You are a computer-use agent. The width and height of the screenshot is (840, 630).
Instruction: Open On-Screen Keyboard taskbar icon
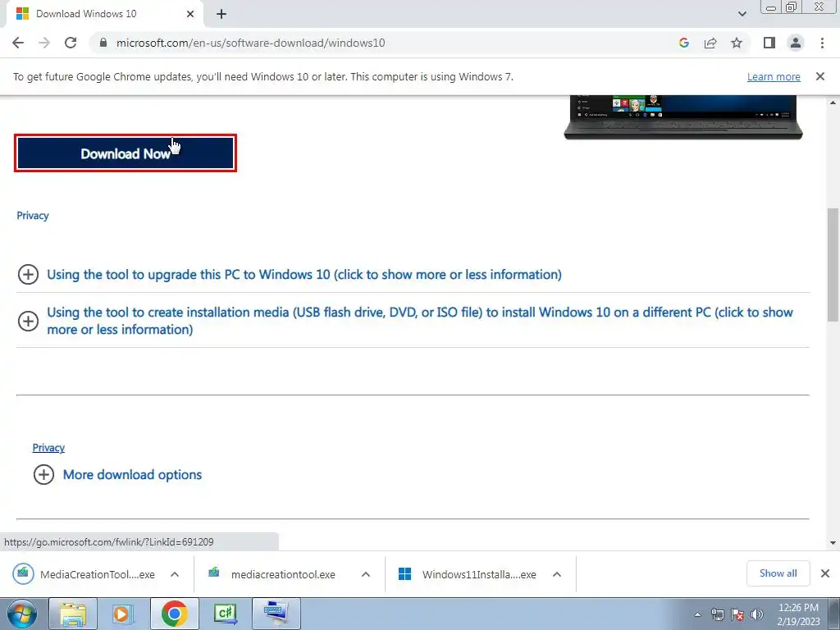tap(276, 614)
